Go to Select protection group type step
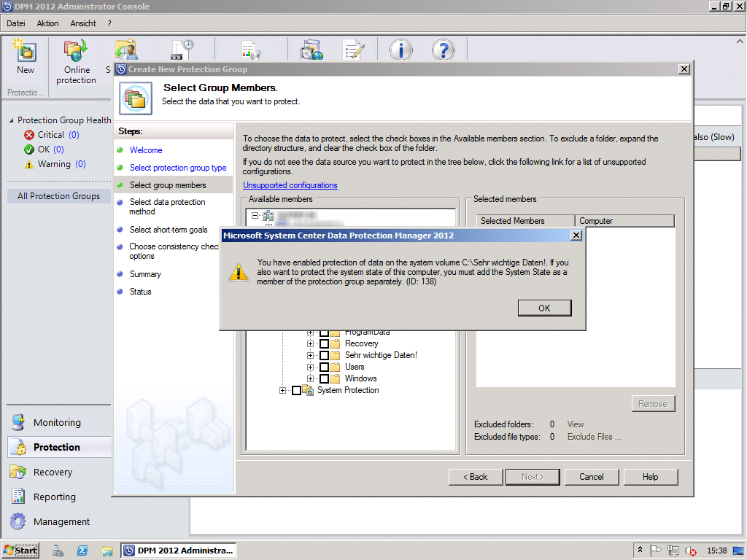747x560 pixels. click(x=178, y=168)
